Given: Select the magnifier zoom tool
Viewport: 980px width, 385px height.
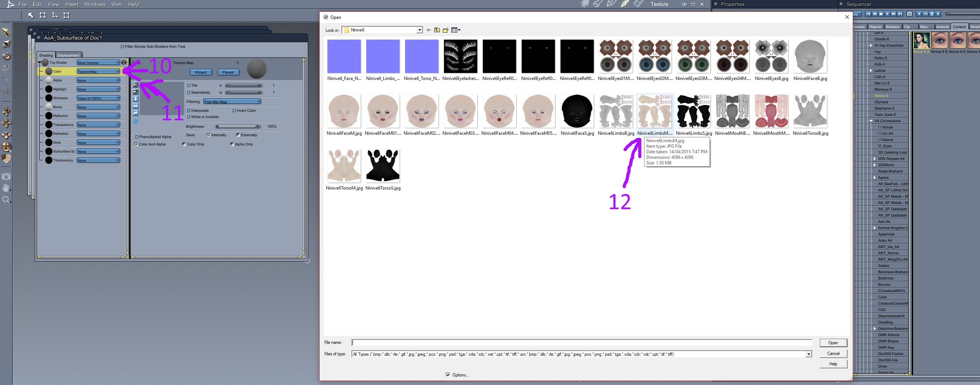Looking at the screenshot, I should pyautogui.click(x=6, y=200).
